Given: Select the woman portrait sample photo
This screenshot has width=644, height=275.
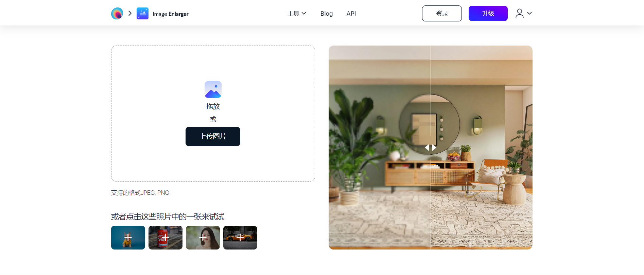Looking at the screenshot, I should (x=203, y=238).
